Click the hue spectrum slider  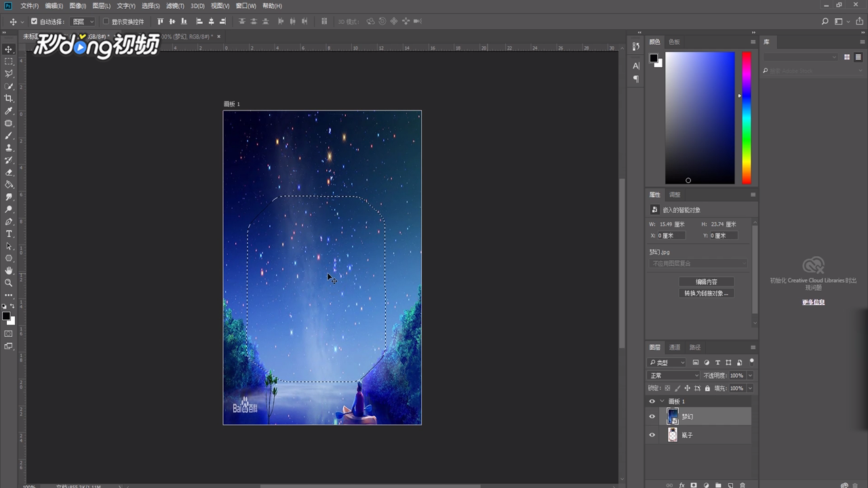click(746, 118)
